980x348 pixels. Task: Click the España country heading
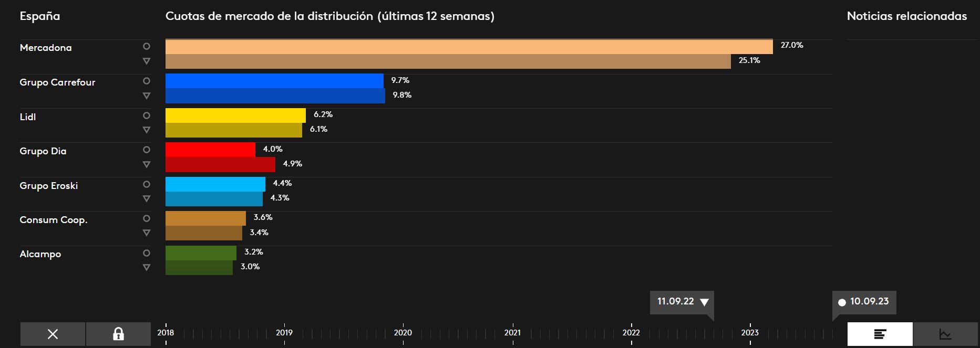[40, 16]
